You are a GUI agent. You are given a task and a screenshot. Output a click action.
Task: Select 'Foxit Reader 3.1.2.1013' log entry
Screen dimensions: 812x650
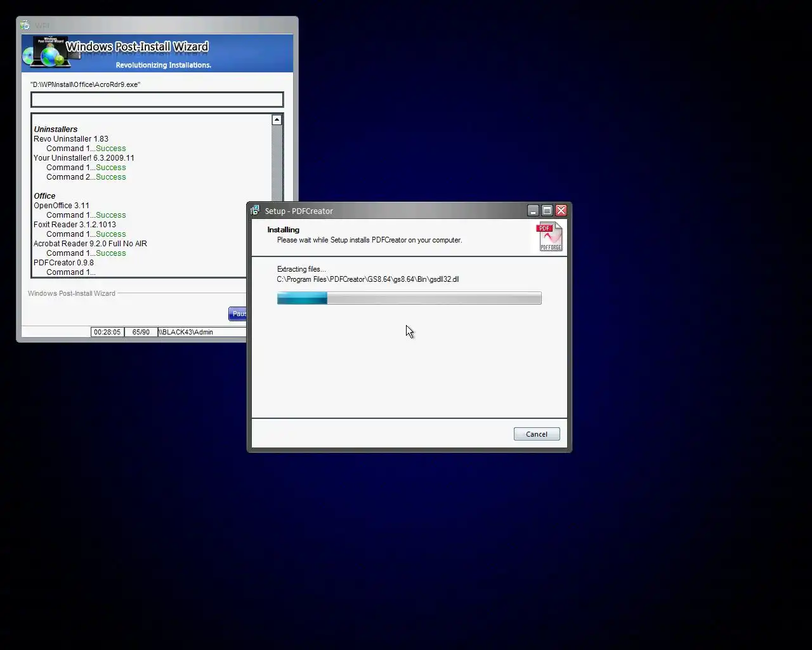point(75,225)
